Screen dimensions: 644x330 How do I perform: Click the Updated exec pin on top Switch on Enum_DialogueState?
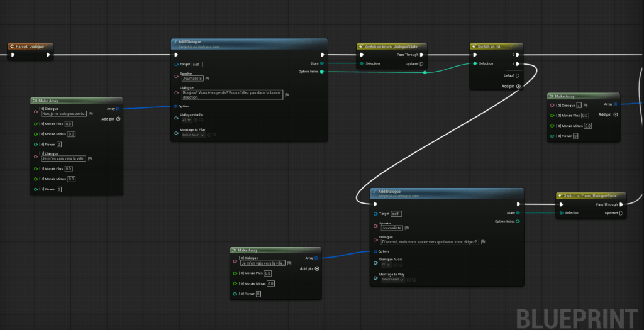click(x=421, y=63)
